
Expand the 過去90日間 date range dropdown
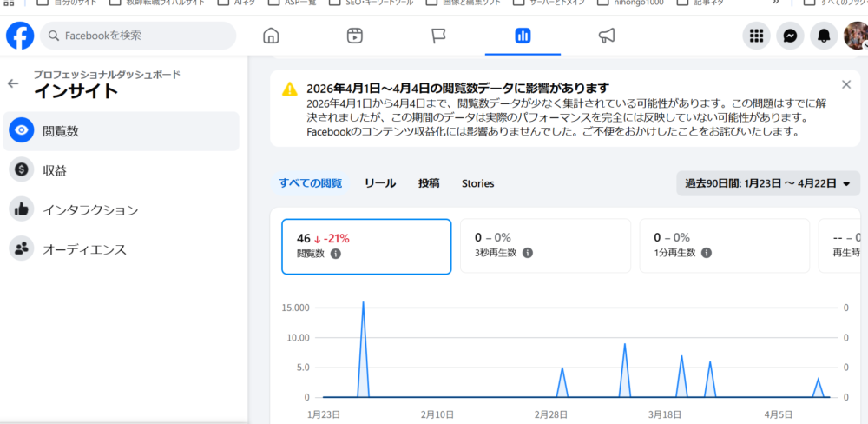coord(768,183)
